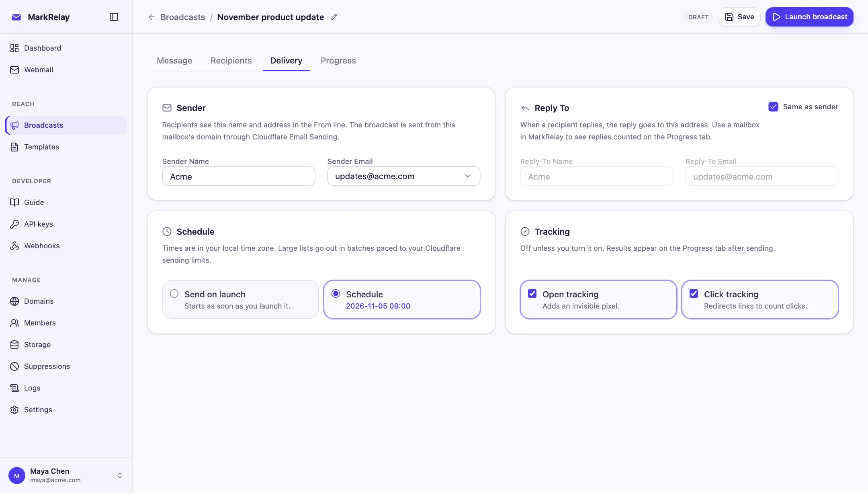Open Storage in the sidebar
Image resolution: width=868 pixels, height=493 pixels.
(66, 345)
